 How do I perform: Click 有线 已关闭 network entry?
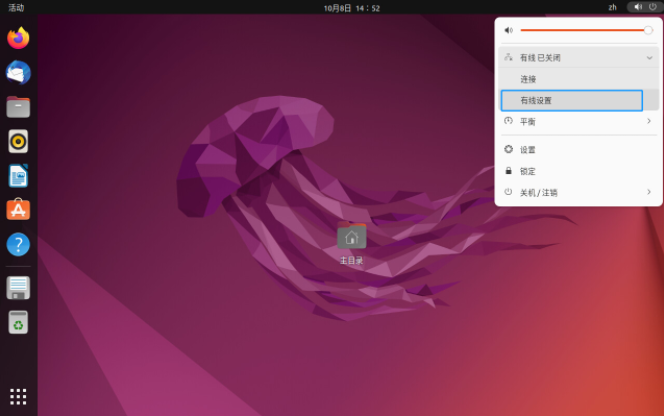[x=578, y=58]
